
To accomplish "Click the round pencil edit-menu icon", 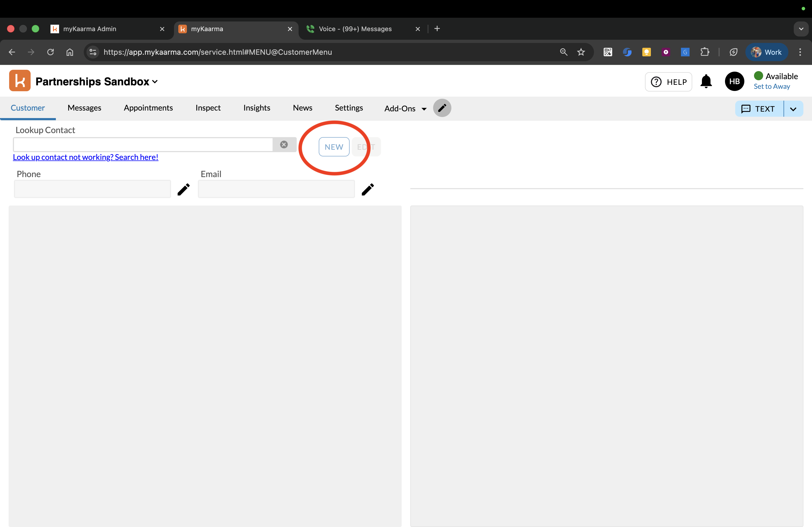I will pyautogui.click(x=442, y=108).
